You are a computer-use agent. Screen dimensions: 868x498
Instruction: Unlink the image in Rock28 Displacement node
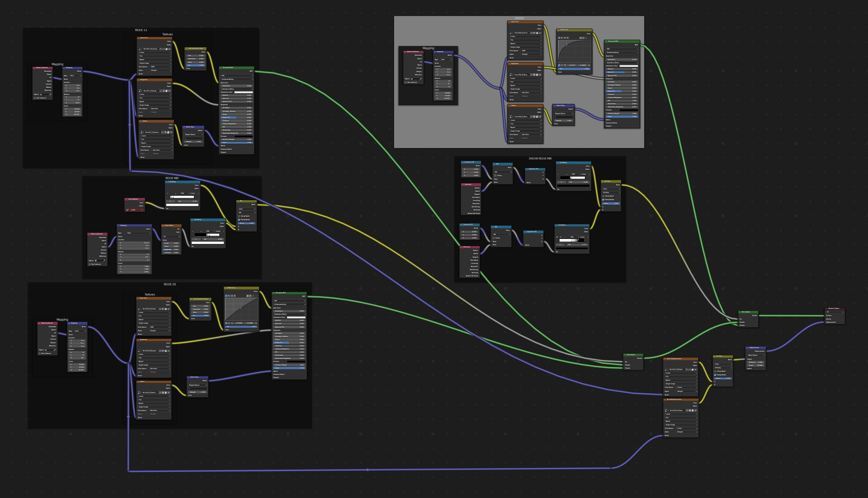[695, 410]
